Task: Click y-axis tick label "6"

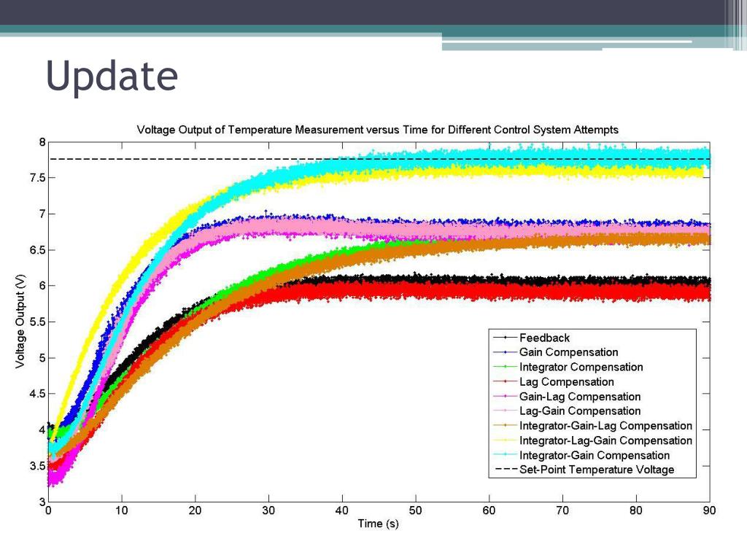Action: pos(42,286)
